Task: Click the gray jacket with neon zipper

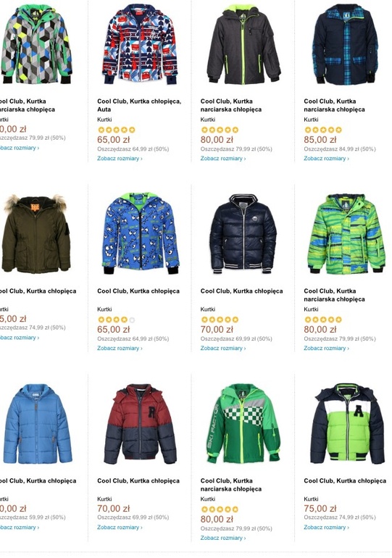Action: (243, 43)
